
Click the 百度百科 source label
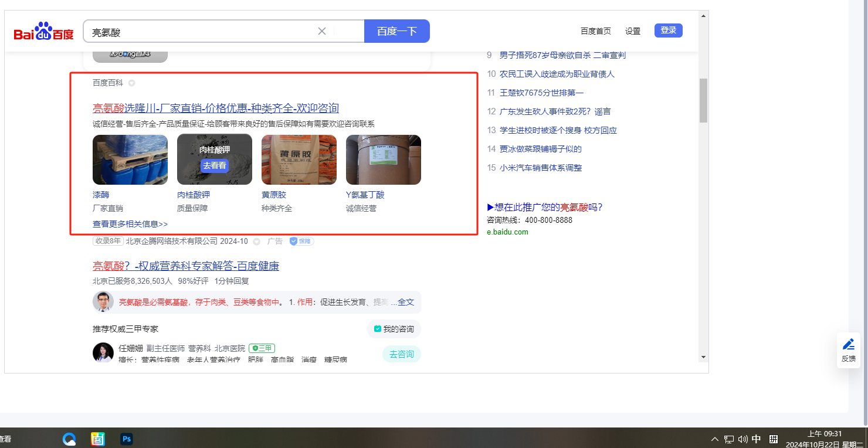[x=108, y=83]
